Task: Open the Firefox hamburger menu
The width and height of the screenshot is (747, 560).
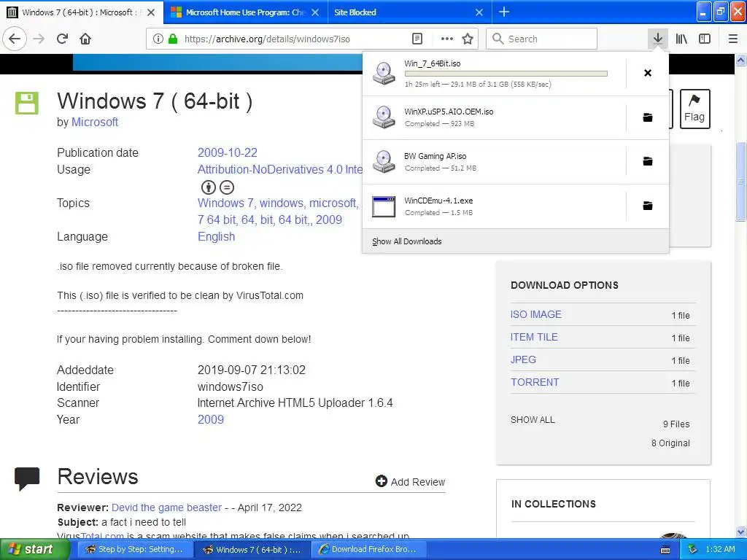Action: tap(733, 39)
